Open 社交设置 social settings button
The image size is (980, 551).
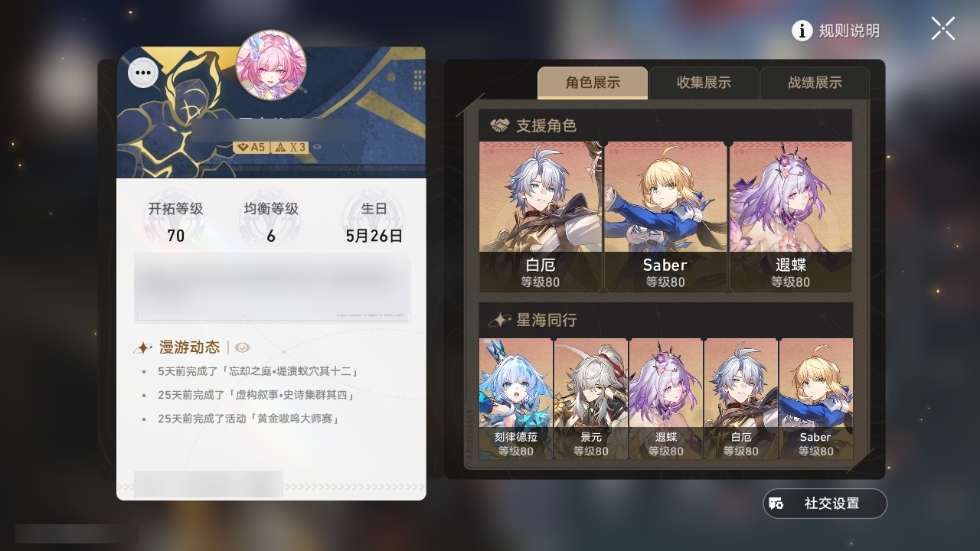tap(825, 504)
